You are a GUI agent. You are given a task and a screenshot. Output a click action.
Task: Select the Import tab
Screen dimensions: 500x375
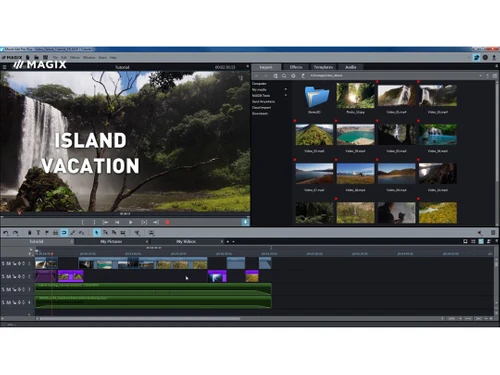point(266,67)
